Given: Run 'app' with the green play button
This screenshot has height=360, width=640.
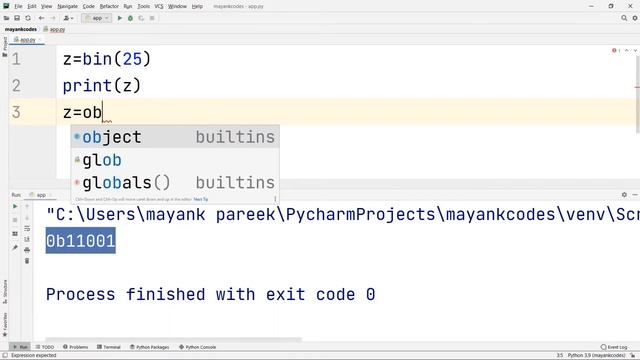Looking at the screenshot, I should click(120, 18).
